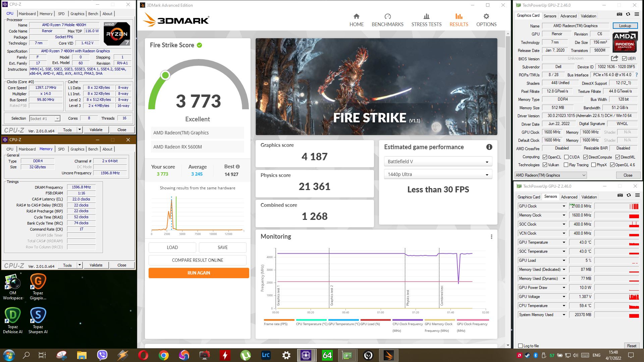Click Fire Strike hero thumbnail image

[x=376, y=86]
